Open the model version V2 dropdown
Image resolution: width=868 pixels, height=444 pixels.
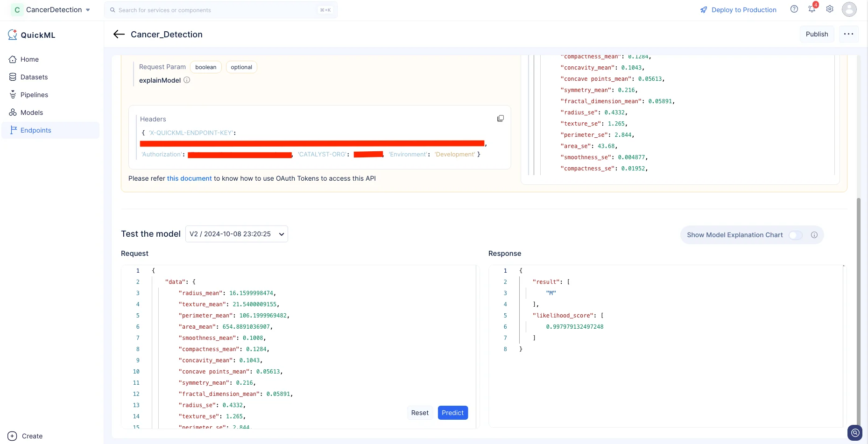[237, 234]
